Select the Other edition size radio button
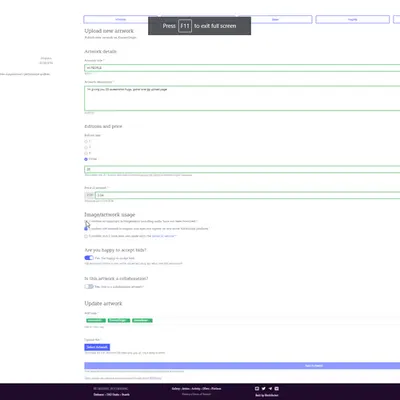The image size is (400, 400). tap(86, 159)
